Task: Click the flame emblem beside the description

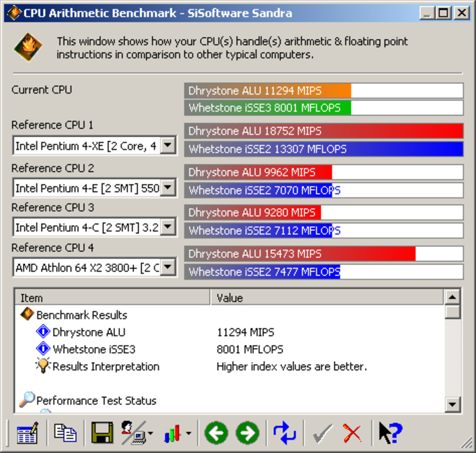Action: (x=28, y=47)
